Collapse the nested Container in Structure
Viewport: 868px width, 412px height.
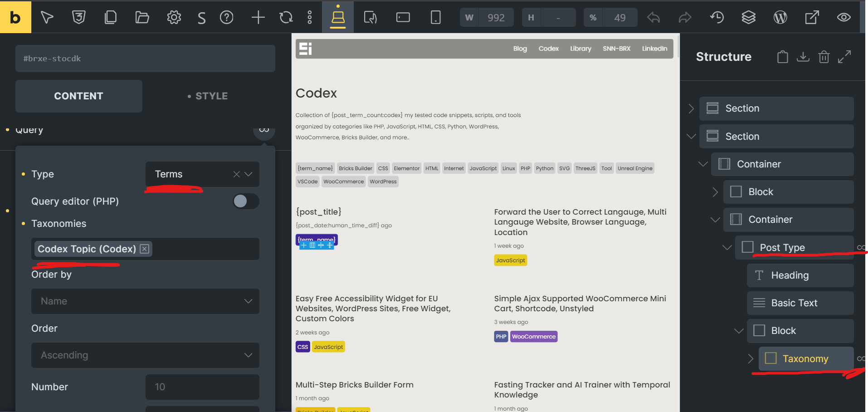[715, 220]
